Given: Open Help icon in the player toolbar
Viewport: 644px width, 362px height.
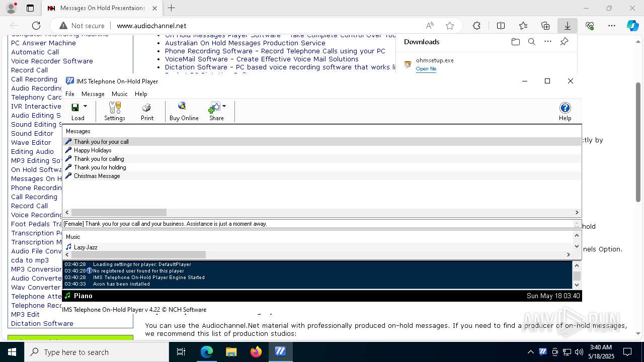Looking at the screenshot, I should click(565, 111).
